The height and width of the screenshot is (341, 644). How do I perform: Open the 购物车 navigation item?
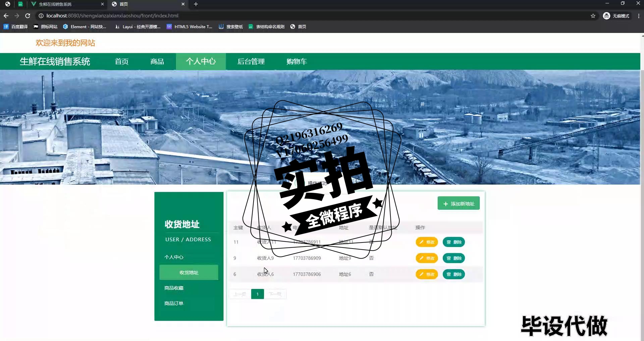point(297,61)
